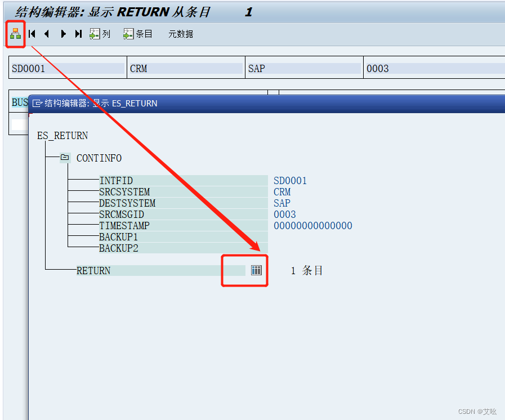The width and height of the screenshot is (505, 420).
Task: Click the table grid icon beside RETURN
Action: pos(256,271)
